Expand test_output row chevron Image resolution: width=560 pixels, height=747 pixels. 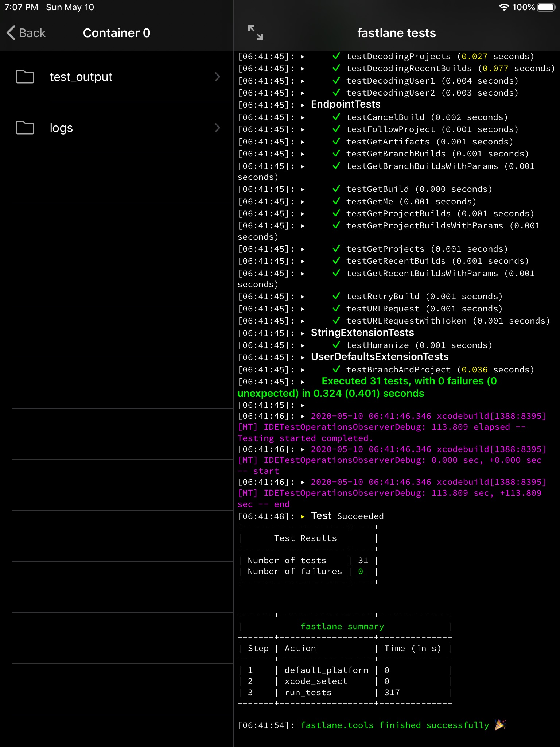tap(218, 77)
